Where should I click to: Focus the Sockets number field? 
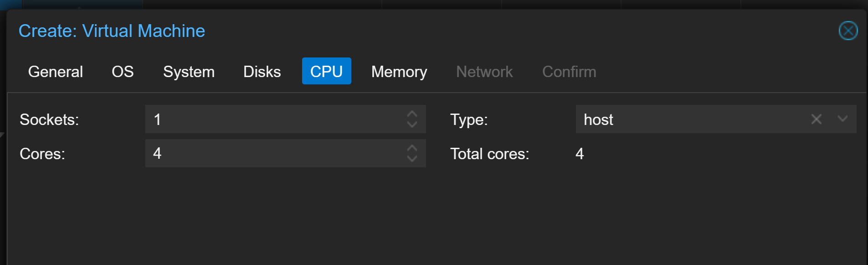273,120
